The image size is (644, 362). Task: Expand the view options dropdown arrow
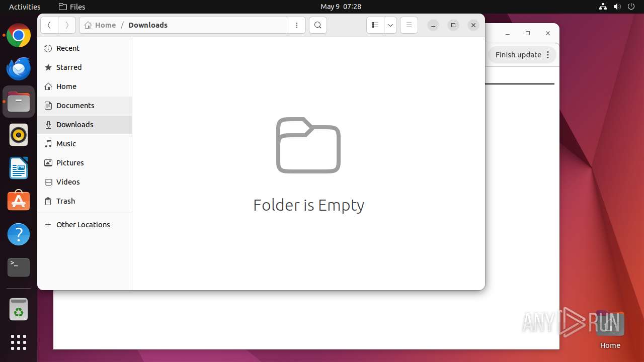[x=390, y=25]
